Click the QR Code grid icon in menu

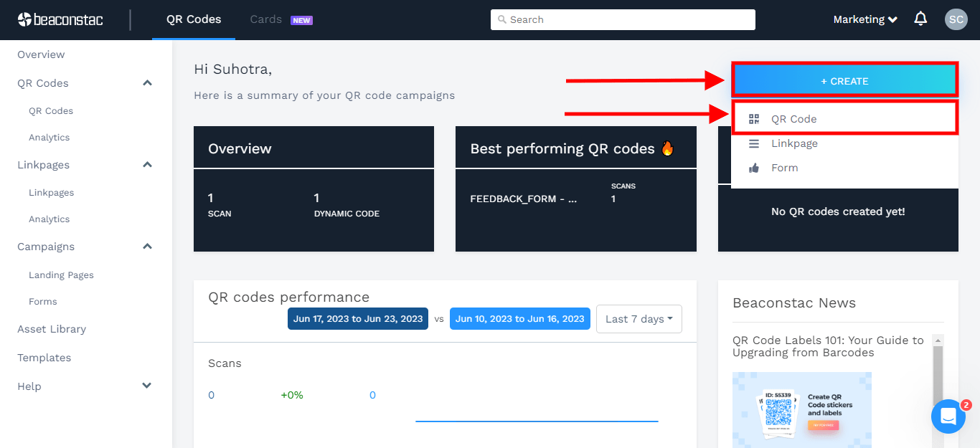click(x=753, y=119)
